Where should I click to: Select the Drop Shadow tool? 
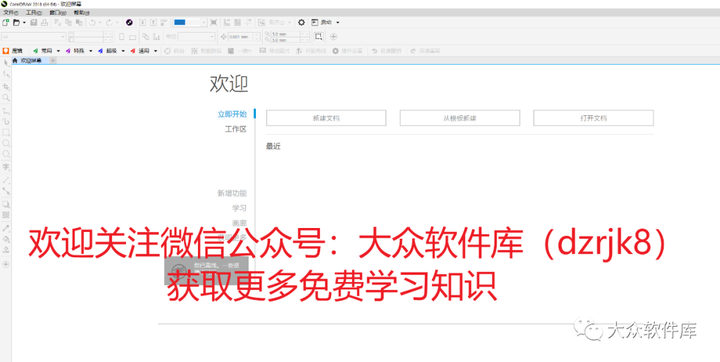click(x=6, y=204)
